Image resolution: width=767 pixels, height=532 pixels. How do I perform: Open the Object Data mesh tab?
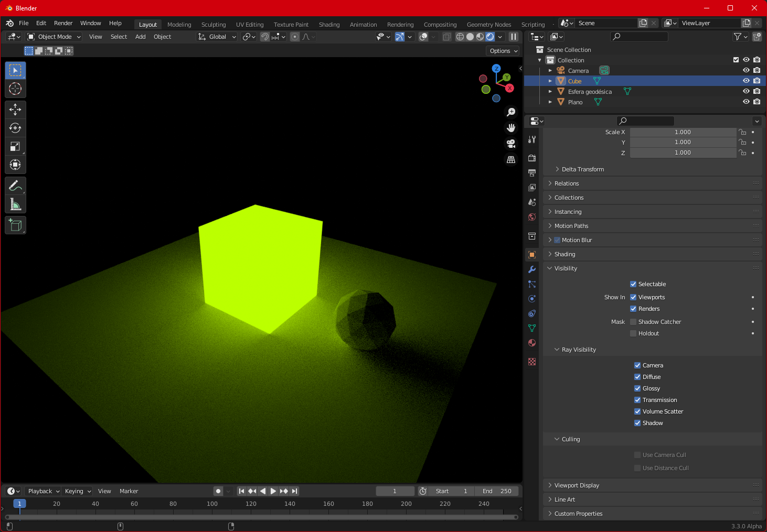click(x=532, y=328)
